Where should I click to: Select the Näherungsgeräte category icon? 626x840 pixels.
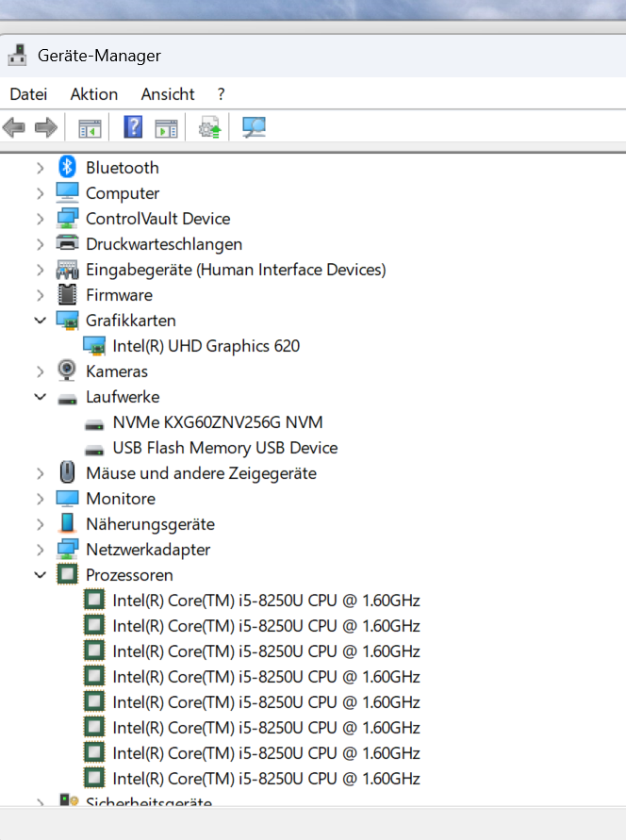(x=67, y=523)
